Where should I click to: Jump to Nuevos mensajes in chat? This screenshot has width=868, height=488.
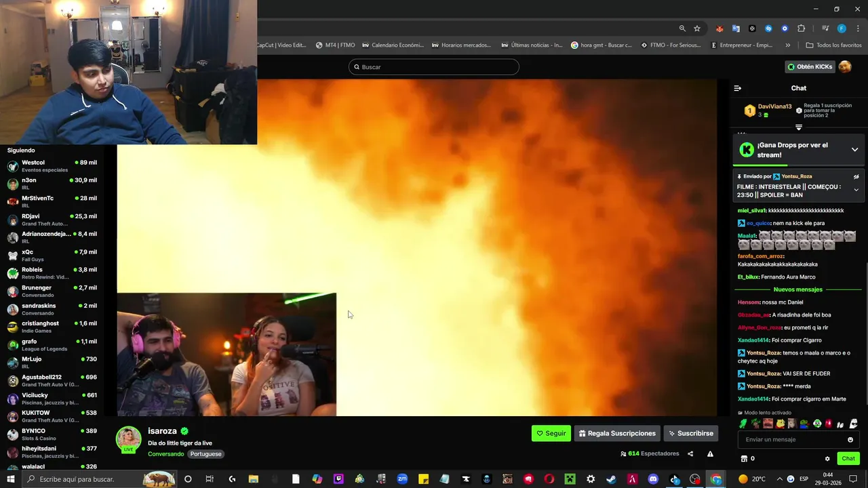click(x=798, y=289)
